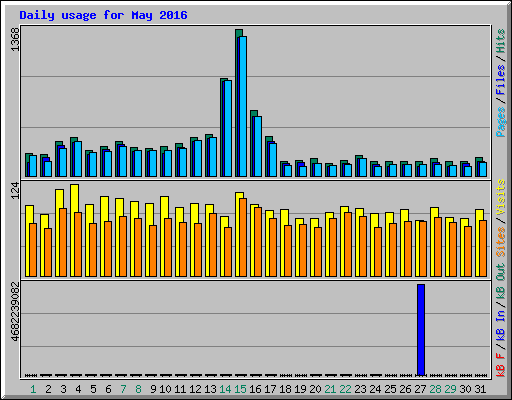Click the 'Files' legend label

pyautogui.click(x=500, y=80)
